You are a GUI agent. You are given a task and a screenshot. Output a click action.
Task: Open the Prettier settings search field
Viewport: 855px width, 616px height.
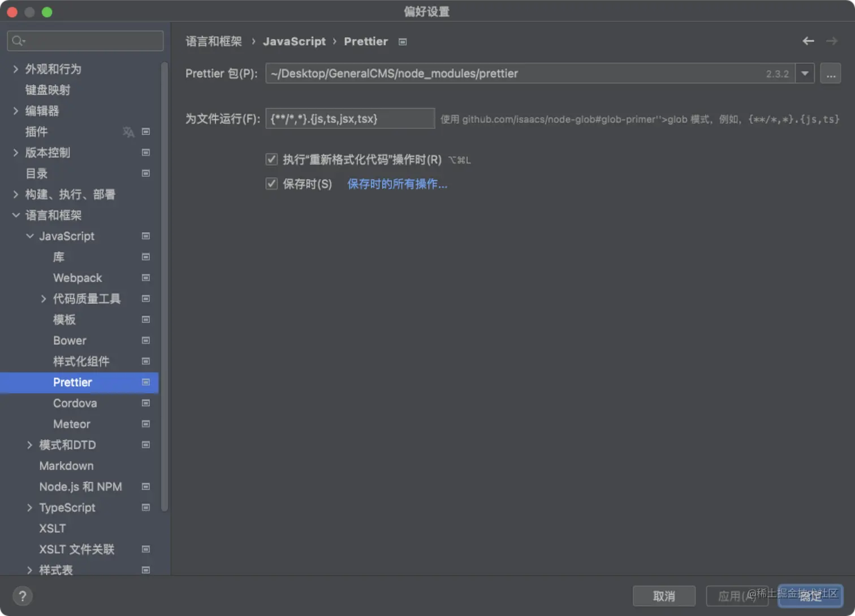click(84, 40)
